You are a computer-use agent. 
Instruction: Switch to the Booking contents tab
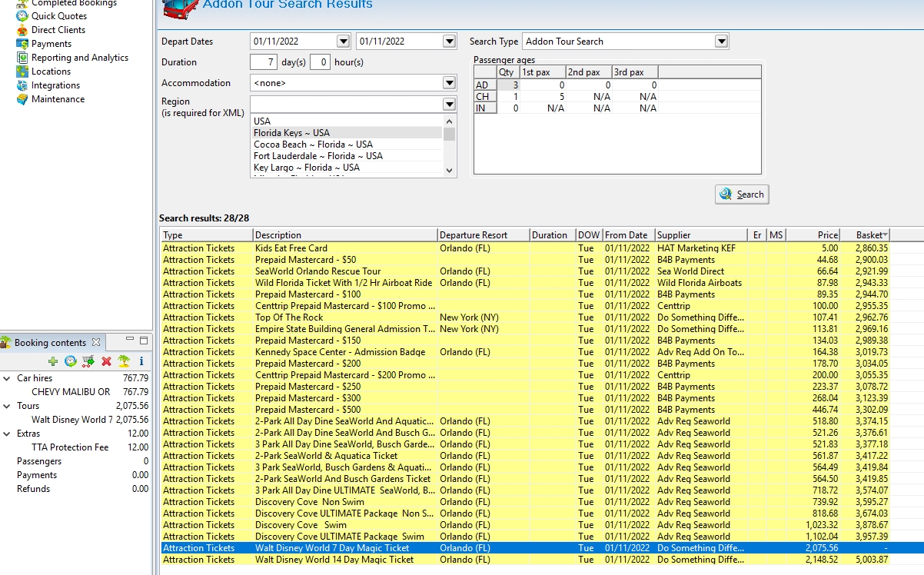(x=50, y=343)
